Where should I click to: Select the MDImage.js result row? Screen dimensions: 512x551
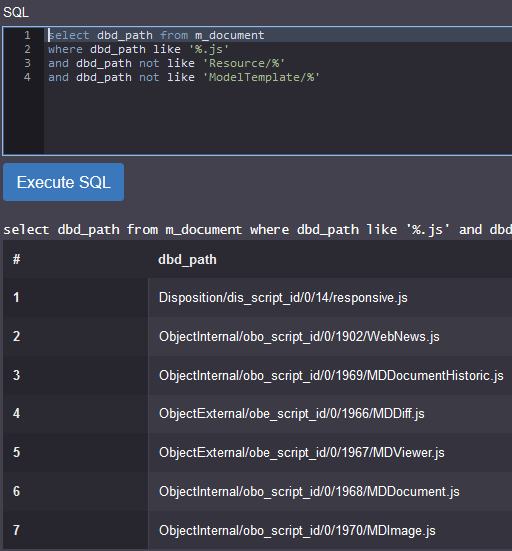tap(258, 530)
